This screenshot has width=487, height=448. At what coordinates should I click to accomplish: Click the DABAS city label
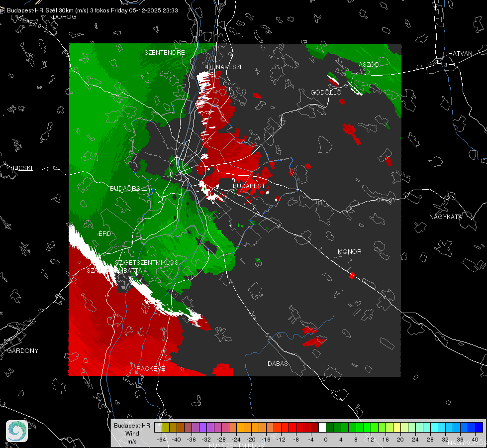click(x=278, y=364)
